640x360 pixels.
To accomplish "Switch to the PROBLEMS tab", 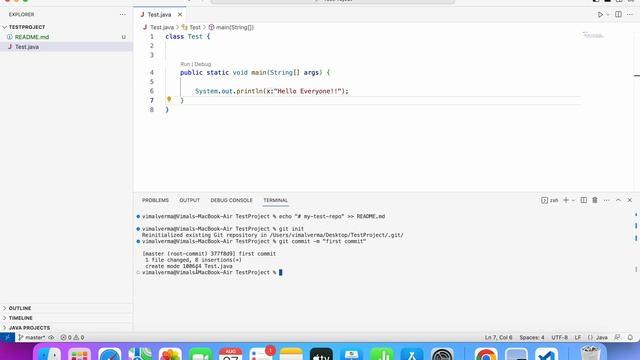I will click(155, 200).
